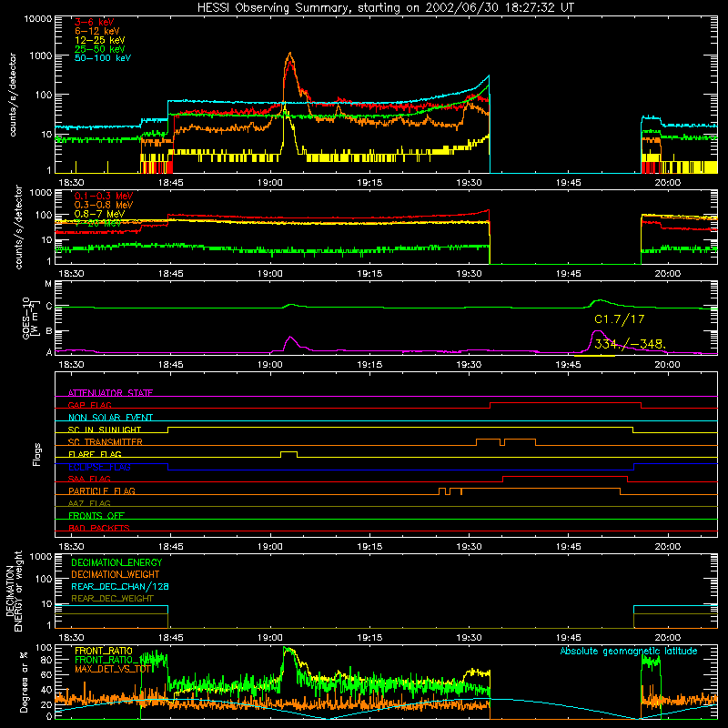
Task: Click 18:45 tick under the Flags panel
Action: (x=171, y=547)
